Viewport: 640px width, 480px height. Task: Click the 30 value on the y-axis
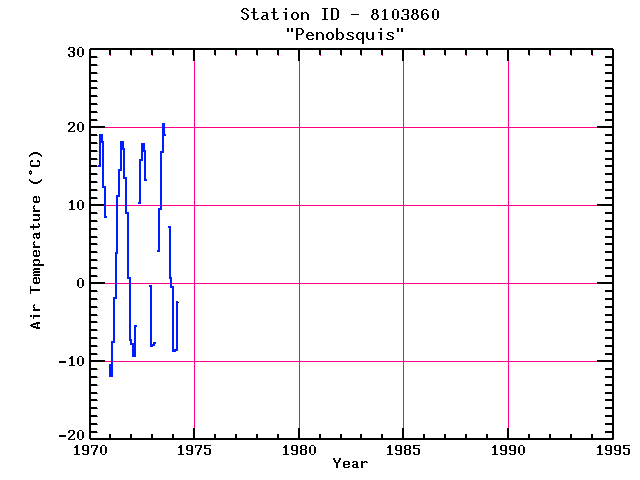point(73,51)
